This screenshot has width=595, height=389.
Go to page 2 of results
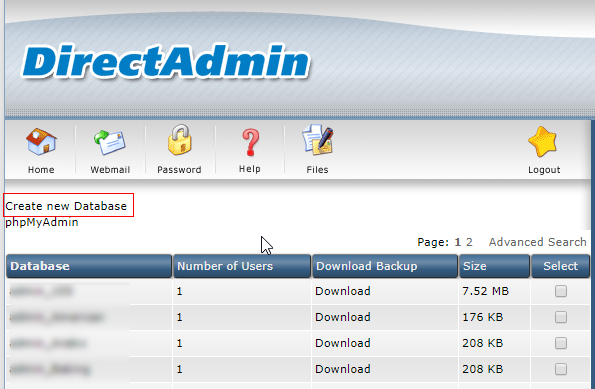click(x=469, y=242)
